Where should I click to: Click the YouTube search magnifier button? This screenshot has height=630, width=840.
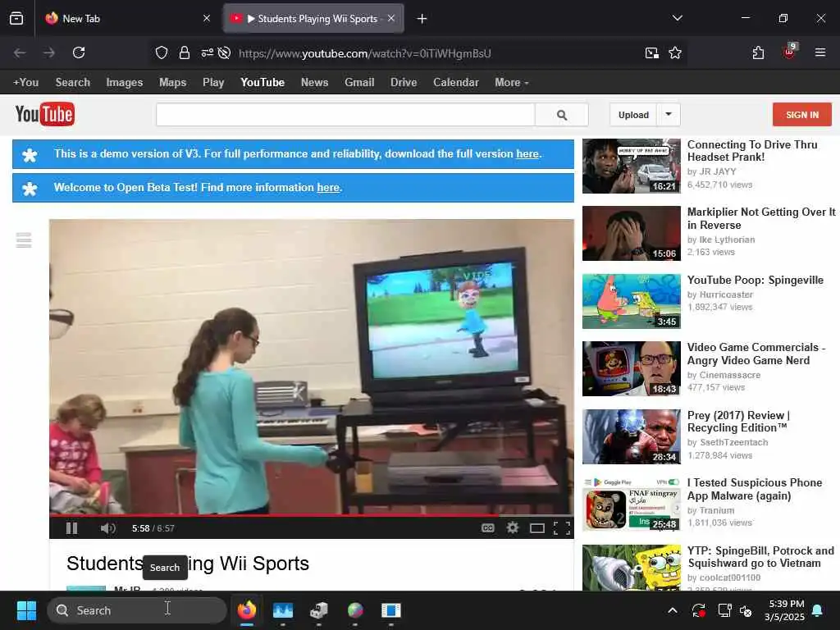click(x=561, y=115)
